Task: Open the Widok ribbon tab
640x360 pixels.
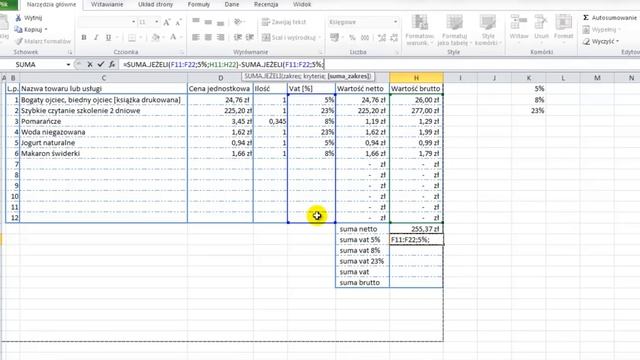Action: (302, 4)
